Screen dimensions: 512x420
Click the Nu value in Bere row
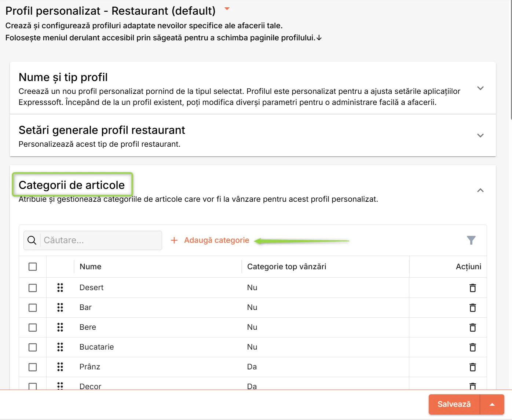(x=252, y=327)
